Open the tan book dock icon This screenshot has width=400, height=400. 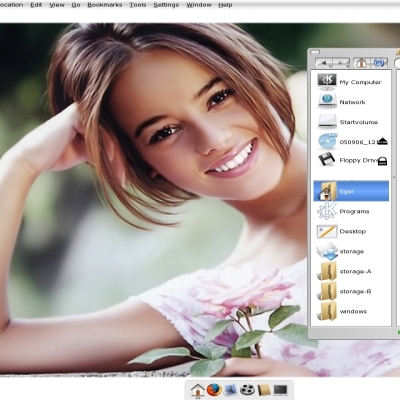point(264,389)
